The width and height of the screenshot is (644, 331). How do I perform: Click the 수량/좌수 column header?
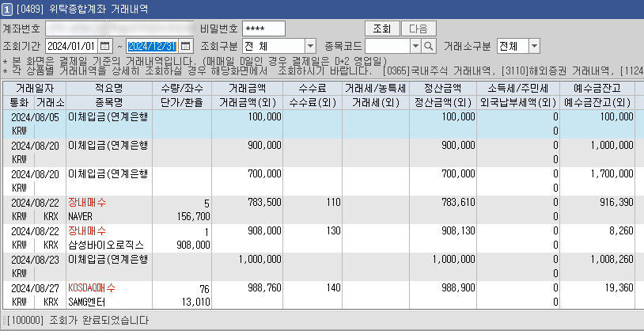click(182, 88)
